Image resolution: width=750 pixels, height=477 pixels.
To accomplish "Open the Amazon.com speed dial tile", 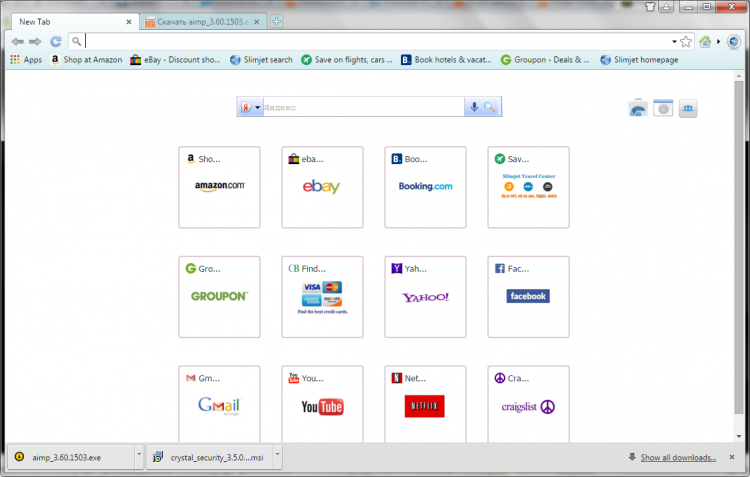I will pyautogui.click(x=220, y=188).
